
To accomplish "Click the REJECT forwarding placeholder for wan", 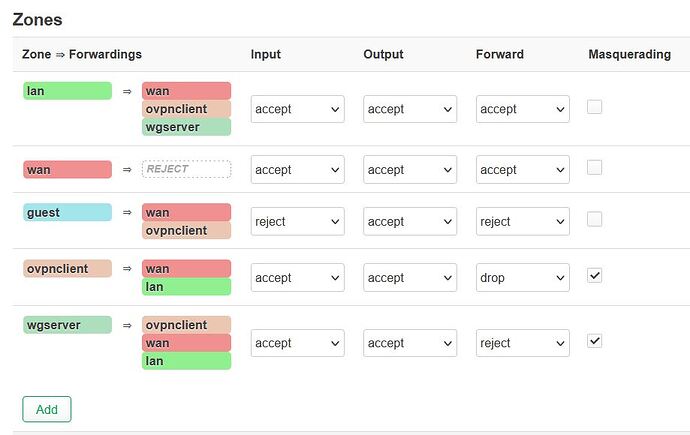I will [x=187, y=169].
